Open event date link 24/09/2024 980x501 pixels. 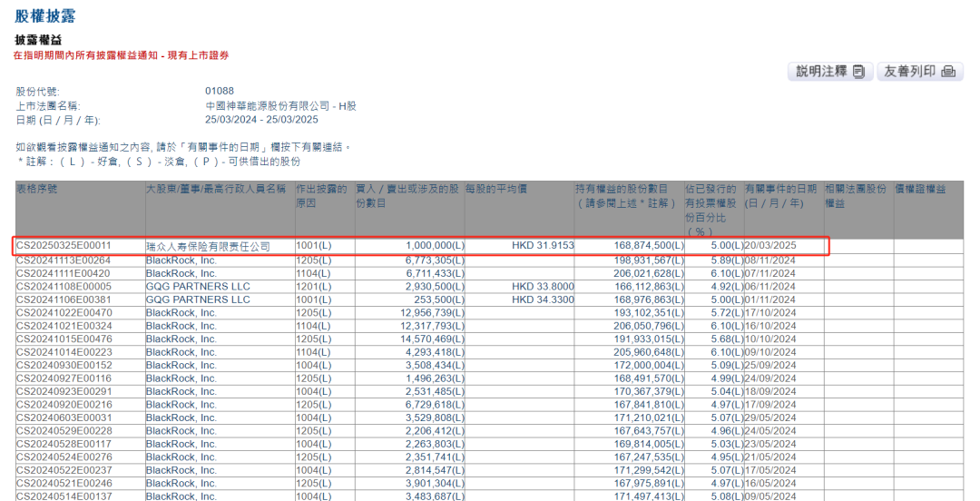[770, 378]
